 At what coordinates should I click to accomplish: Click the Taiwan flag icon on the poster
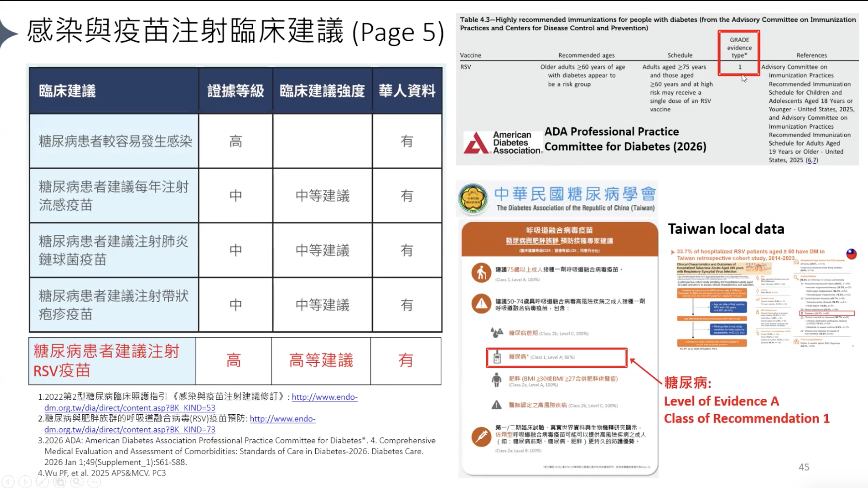tap(851, 254)
